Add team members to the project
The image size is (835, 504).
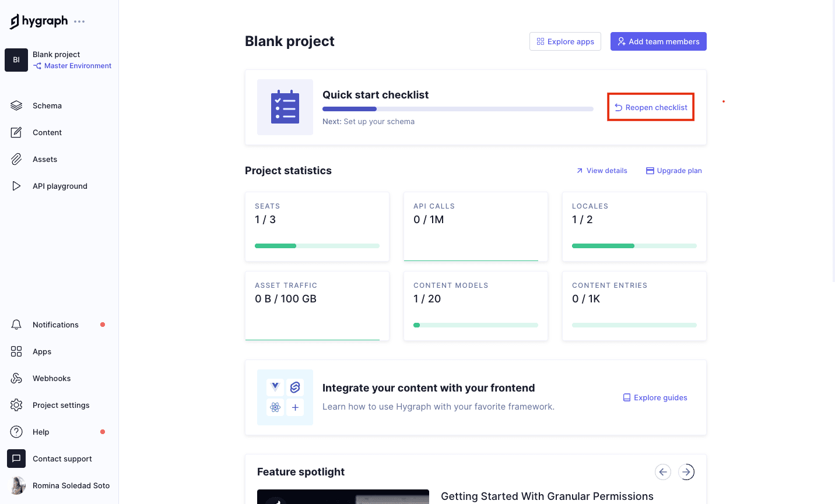(658, 41)
